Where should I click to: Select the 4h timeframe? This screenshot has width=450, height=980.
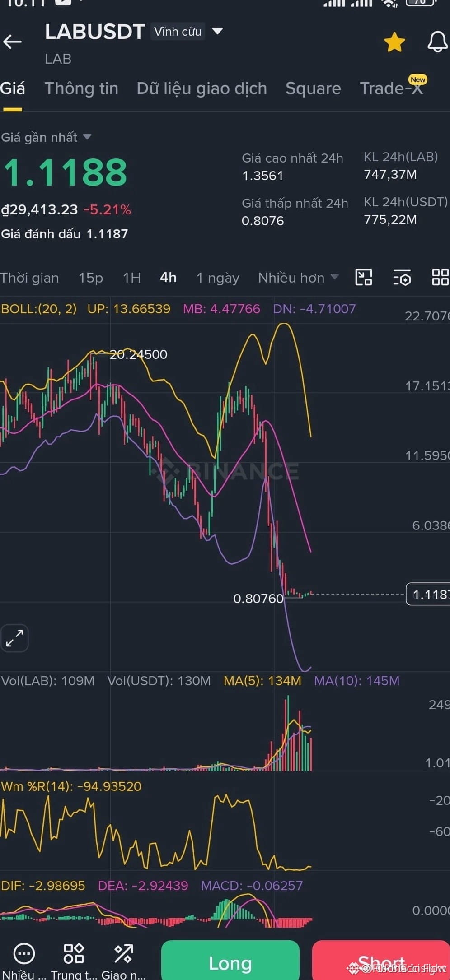(168, 278)
